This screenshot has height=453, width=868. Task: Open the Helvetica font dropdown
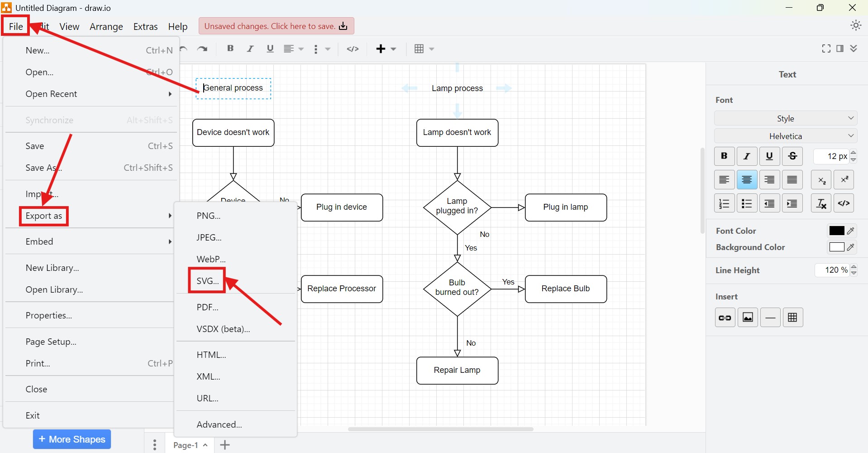[x=786, y=135]
